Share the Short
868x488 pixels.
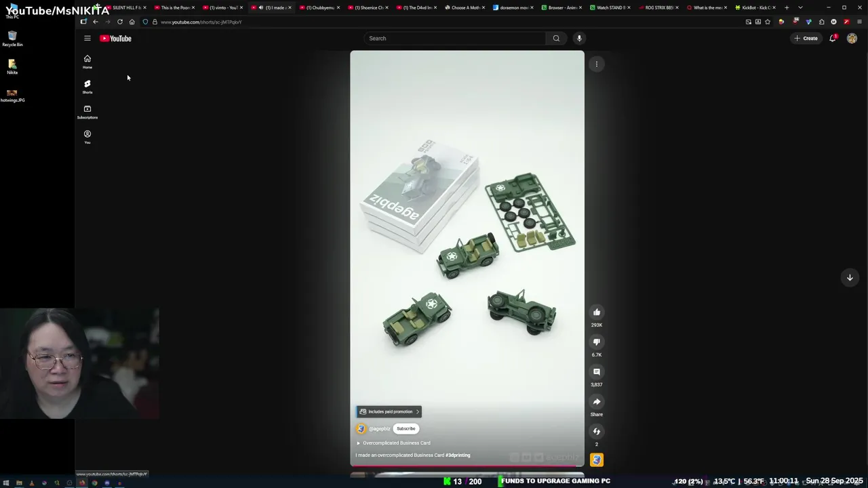597,402
